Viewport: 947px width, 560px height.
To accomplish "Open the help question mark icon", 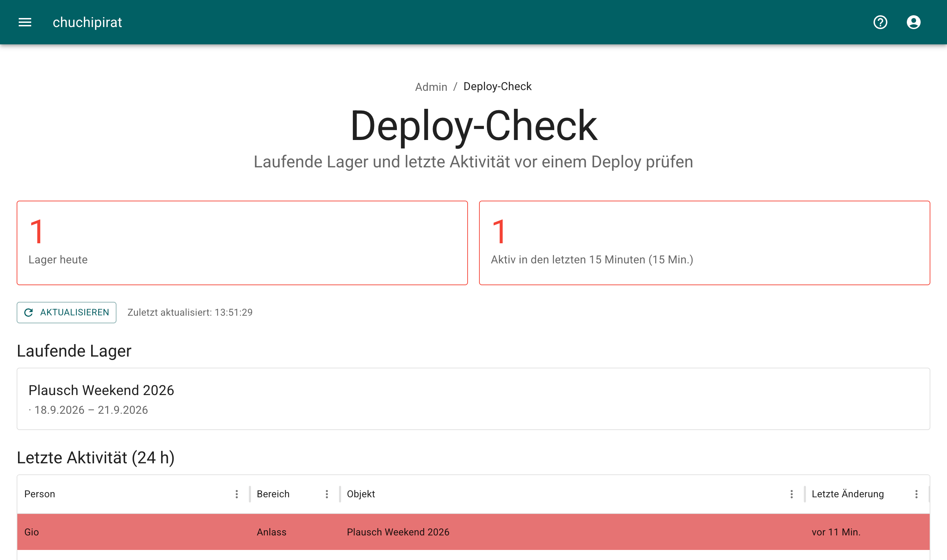I will (x=880, y=22).
